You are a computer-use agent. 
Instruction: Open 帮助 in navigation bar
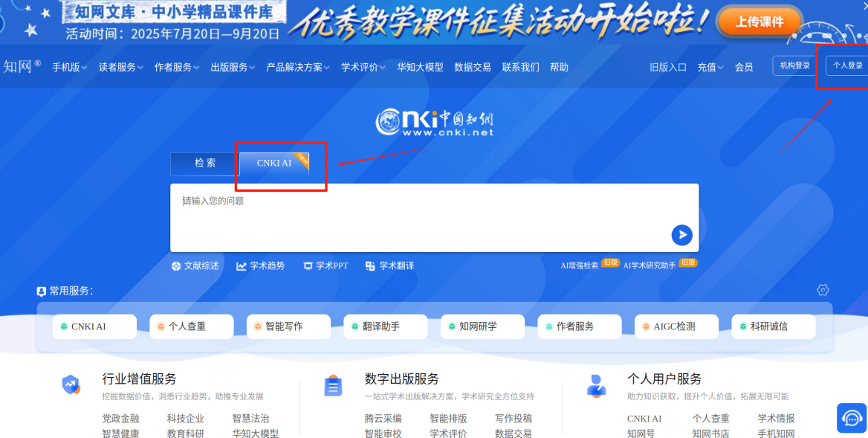[559, 67]
